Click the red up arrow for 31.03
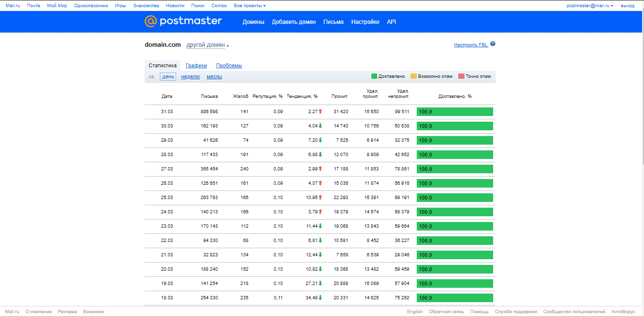Viewport: 644px width, 316px height. tap(320, 111)
